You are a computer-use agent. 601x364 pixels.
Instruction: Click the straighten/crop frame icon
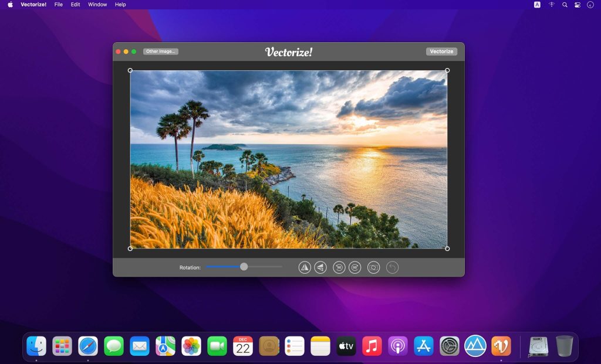coord(373,267)
